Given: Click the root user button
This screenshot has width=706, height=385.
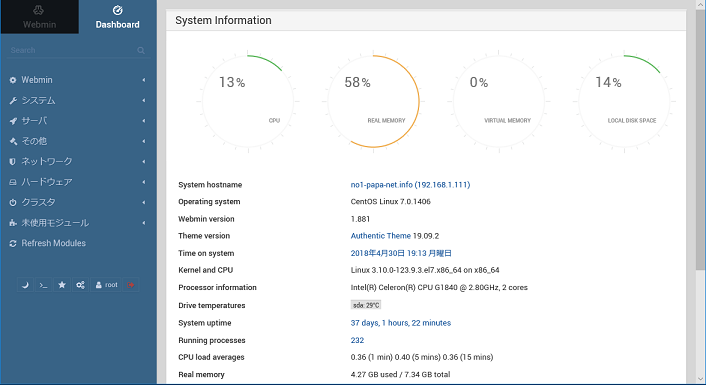Looking at the screenshot, I should pos(106,285).
